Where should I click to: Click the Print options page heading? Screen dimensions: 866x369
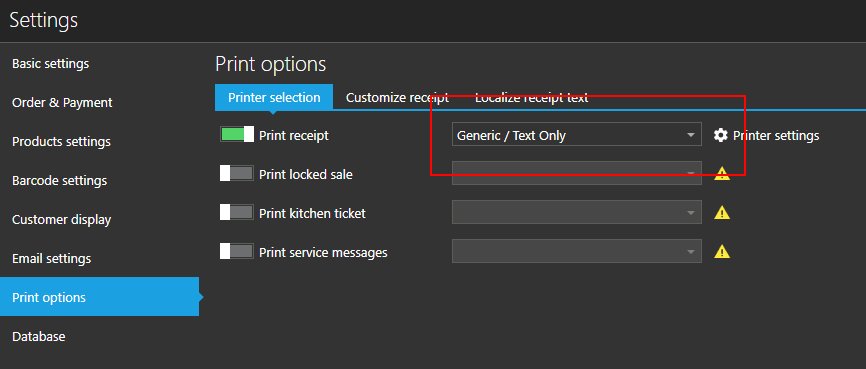(271, 65)
